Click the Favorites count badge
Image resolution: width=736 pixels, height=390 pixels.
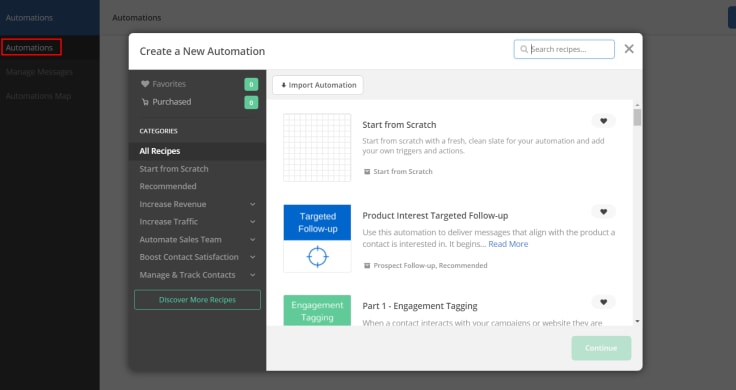point(251,84)
